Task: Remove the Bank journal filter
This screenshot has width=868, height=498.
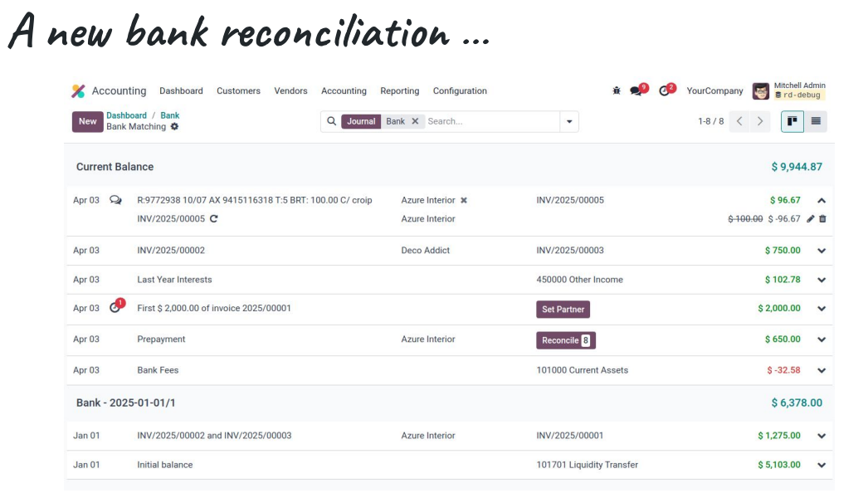Action: click(x=415, y=121)
